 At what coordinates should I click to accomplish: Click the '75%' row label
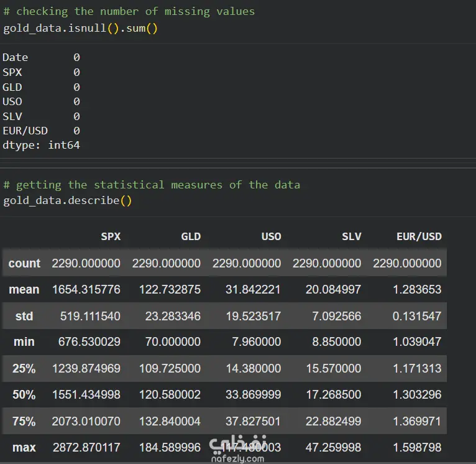(x=24, y=422)
